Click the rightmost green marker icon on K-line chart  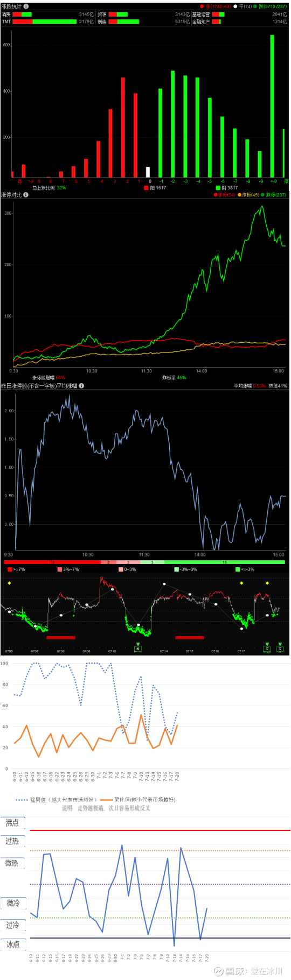[280, 648]
